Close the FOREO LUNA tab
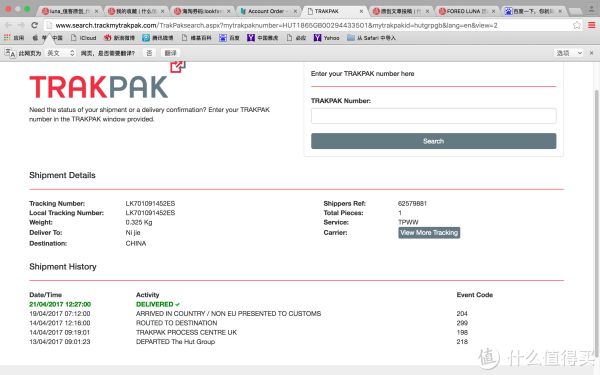600x375 pixels. [493, 11]
